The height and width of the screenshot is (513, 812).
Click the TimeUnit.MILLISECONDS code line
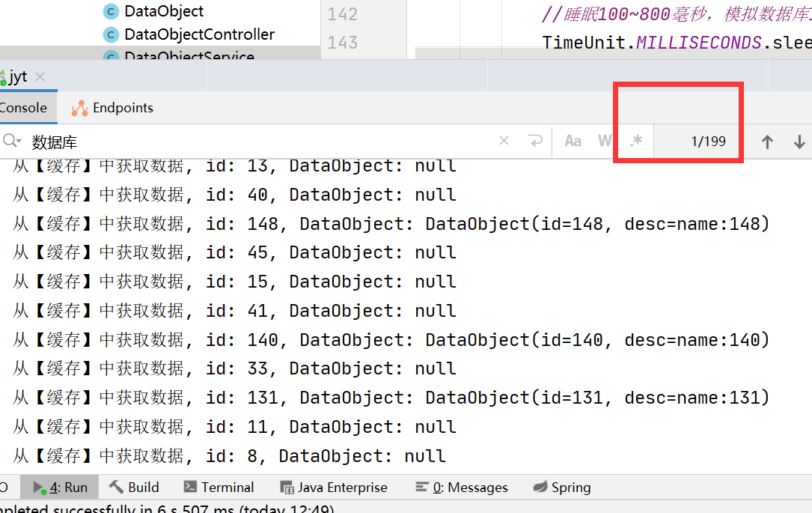[x=677, y=43]
